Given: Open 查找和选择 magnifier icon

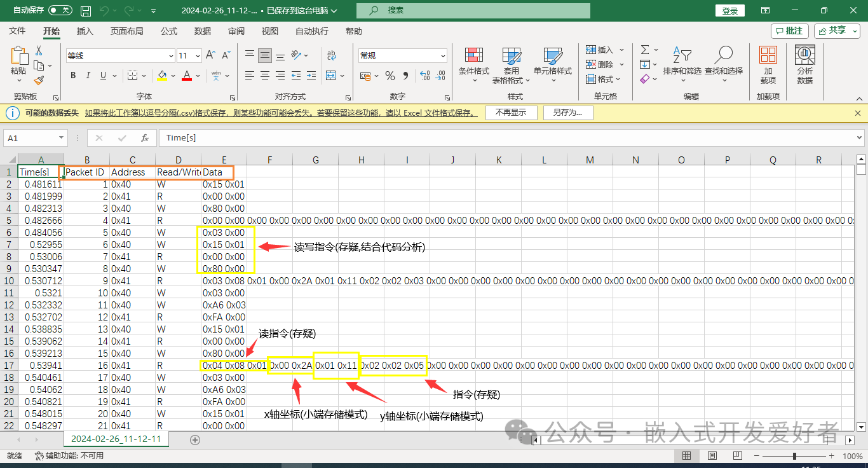Looking at the screenshot, I should pos(723,55).
